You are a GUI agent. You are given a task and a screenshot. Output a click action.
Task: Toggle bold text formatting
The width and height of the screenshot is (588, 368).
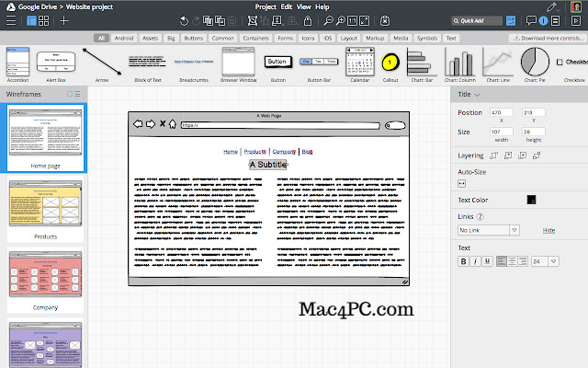[x=463, y=261]
